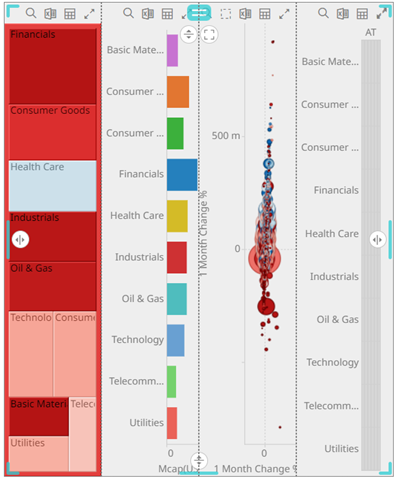The height and width of the screenshot is (480, 397).
Task: Click the round fullscreen brackets button
Action: (x=209, y=34)
